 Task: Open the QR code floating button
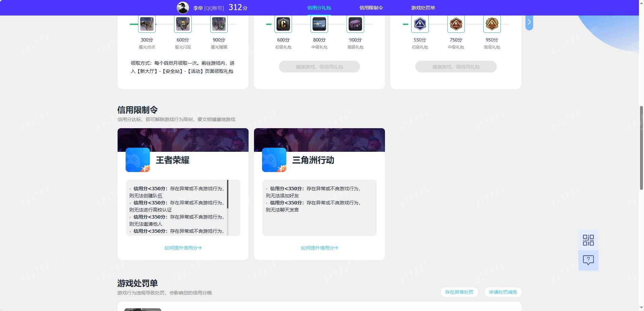pyautogui.click(x=588, y=240)
